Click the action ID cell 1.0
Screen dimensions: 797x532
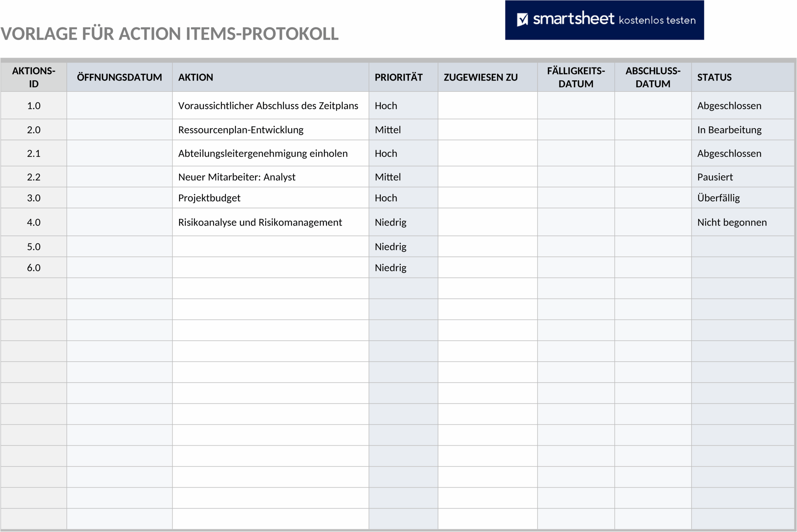(34, 105)
